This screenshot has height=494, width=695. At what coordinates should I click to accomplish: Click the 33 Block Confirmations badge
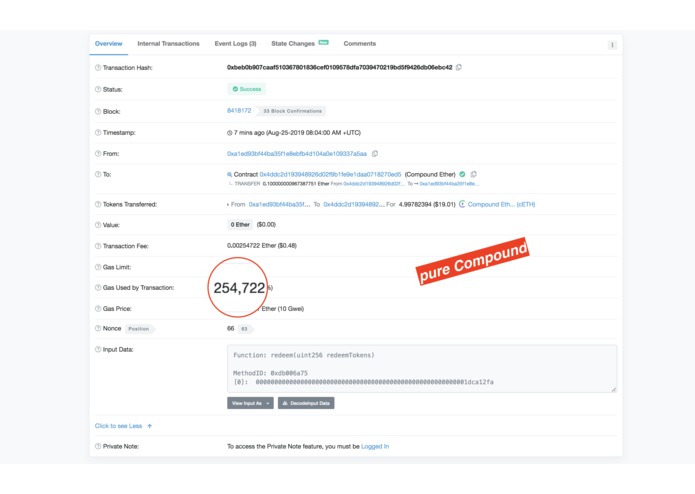click(292, 111)
